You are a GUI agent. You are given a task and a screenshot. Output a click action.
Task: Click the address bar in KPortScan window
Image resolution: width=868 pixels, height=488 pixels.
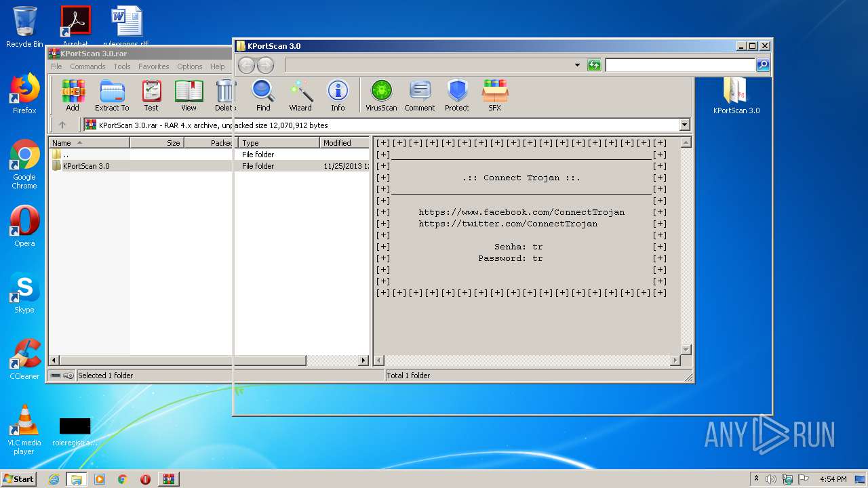pos(429,65)
